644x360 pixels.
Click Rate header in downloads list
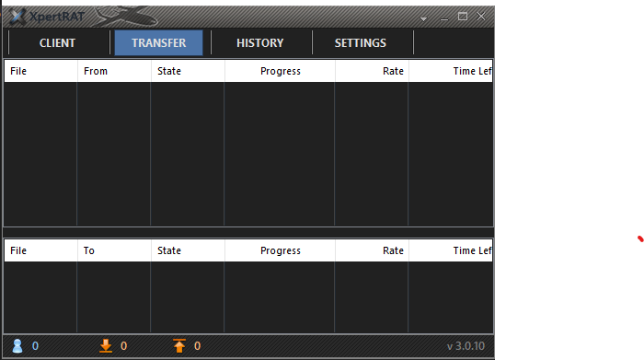372,71
